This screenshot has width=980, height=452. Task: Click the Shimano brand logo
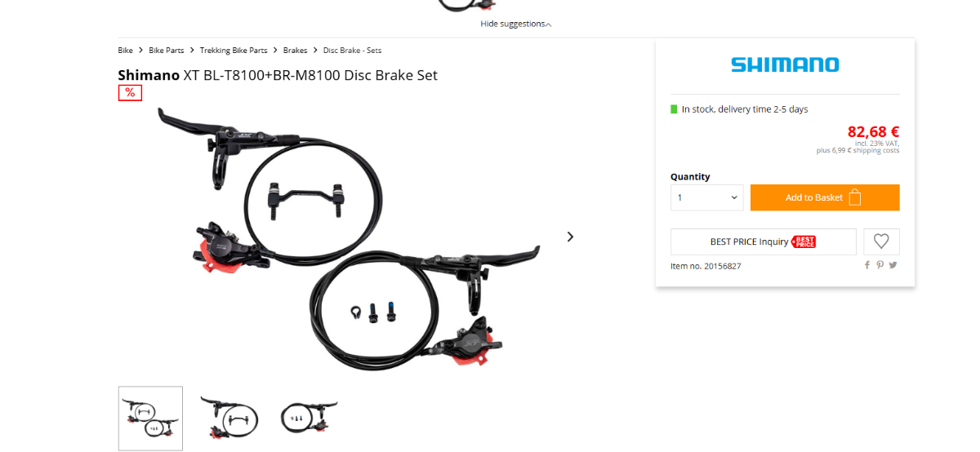click(x=785, y=64)
